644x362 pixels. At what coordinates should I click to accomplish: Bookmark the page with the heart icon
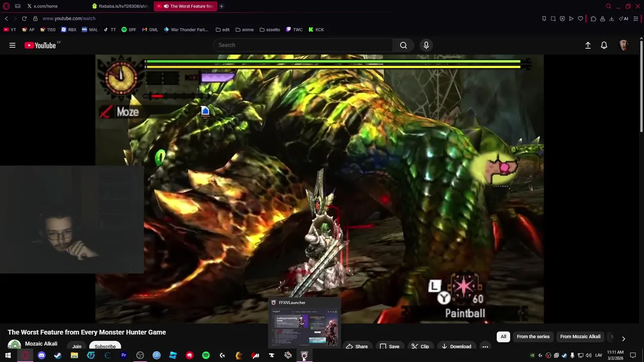[580, 19]
